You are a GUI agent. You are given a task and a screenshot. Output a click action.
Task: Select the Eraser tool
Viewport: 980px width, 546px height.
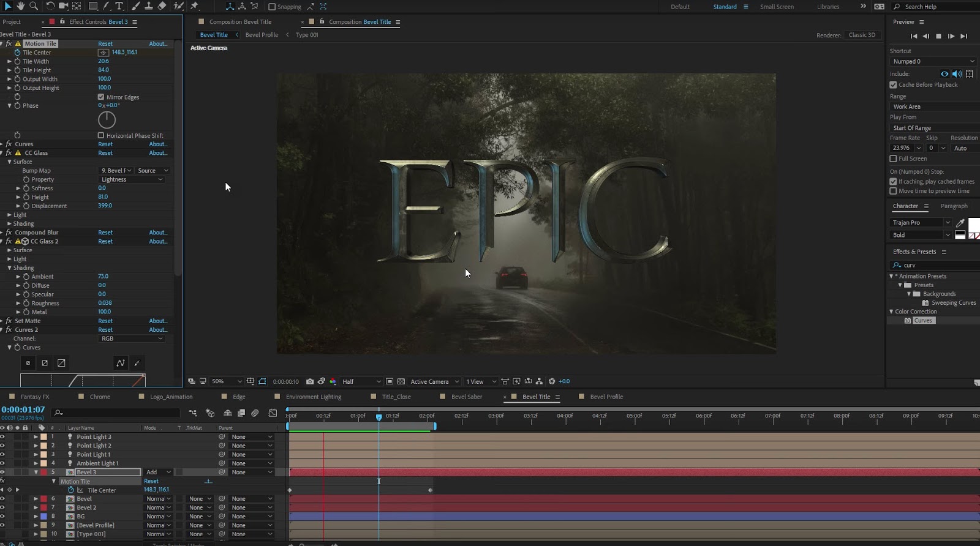162,6
